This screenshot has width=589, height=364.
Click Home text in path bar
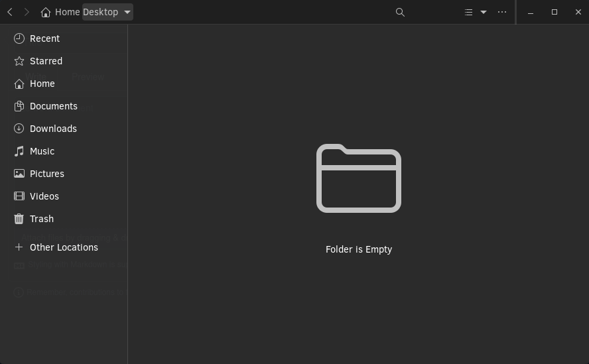click(x=67, y=12)
